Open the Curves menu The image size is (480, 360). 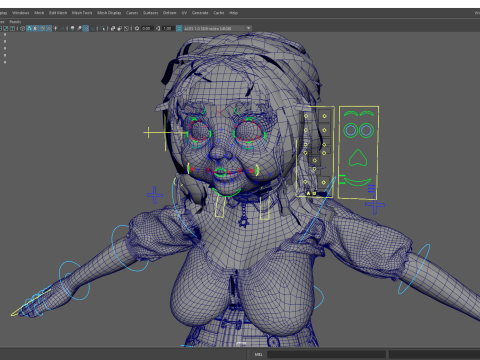(x=132, y=13)
